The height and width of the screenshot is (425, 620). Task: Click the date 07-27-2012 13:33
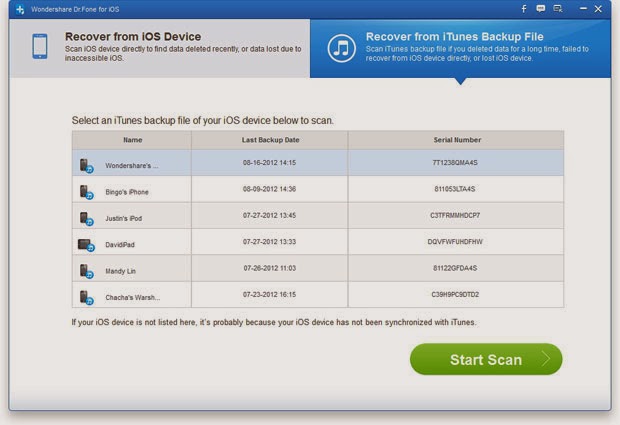click(x=269, y=242)
